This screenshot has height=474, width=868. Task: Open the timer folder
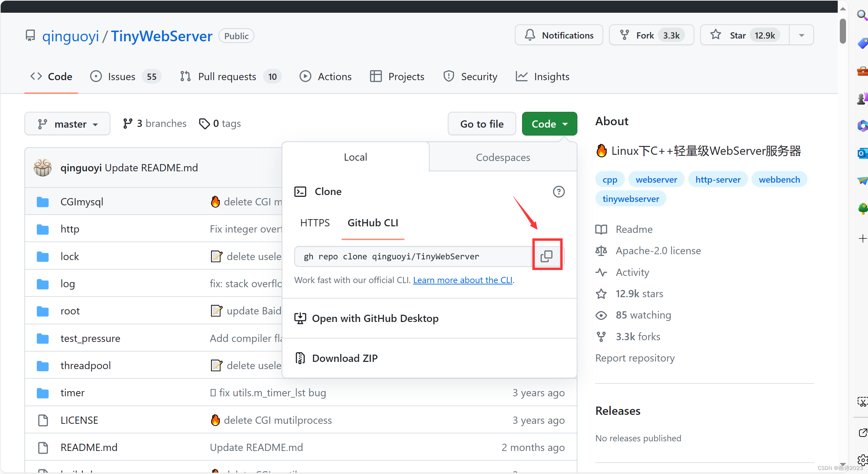click(x=72, y=393)
